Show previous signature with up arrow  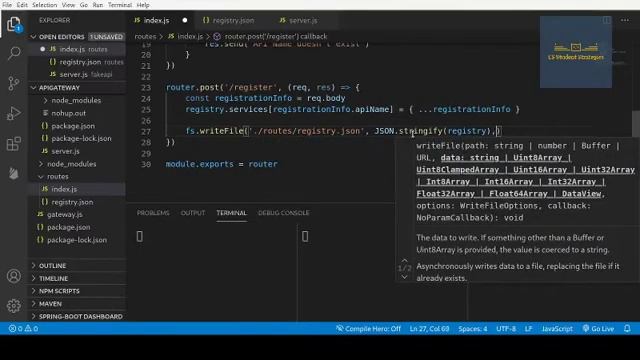coord(404,260)
